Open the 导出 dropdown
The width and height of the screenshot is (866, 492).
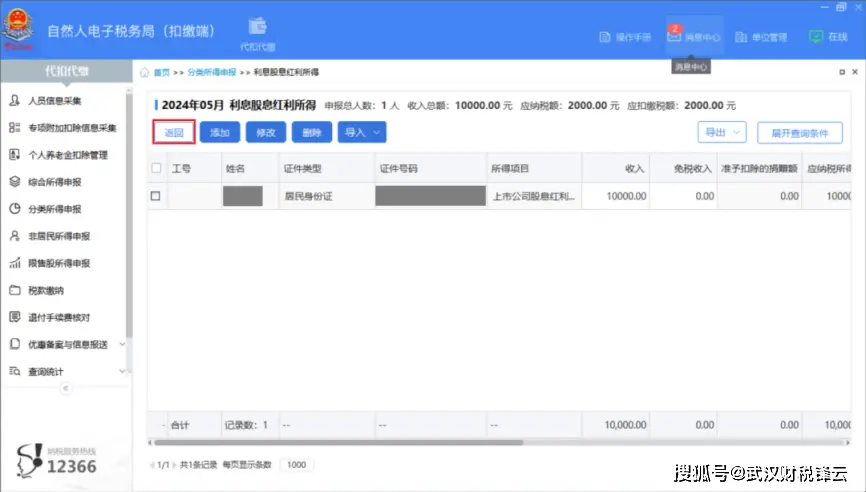tap(721, 132)
